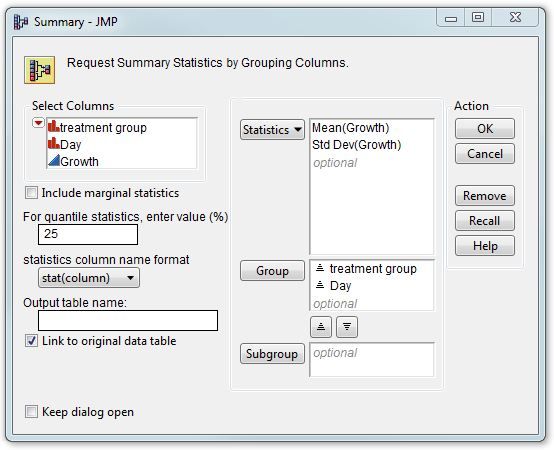The width and height of the screenshot is (554, 450).
Task: Check the Keep dialog open option
Action: coord(31,412)
